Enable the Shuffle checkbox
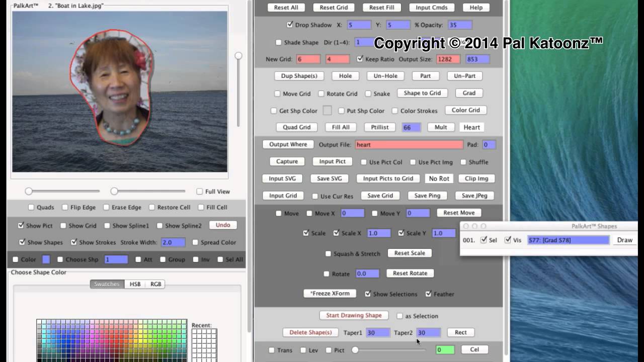 463,162
